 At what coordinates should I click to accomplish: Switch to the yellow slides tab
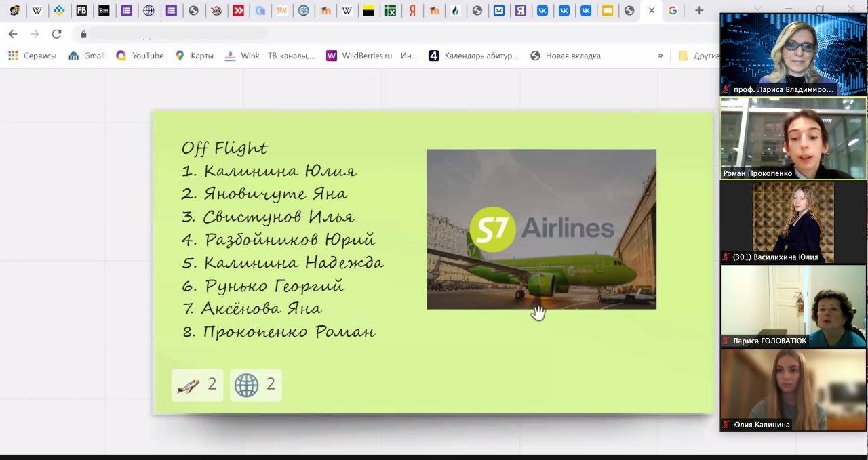[608, 11]
